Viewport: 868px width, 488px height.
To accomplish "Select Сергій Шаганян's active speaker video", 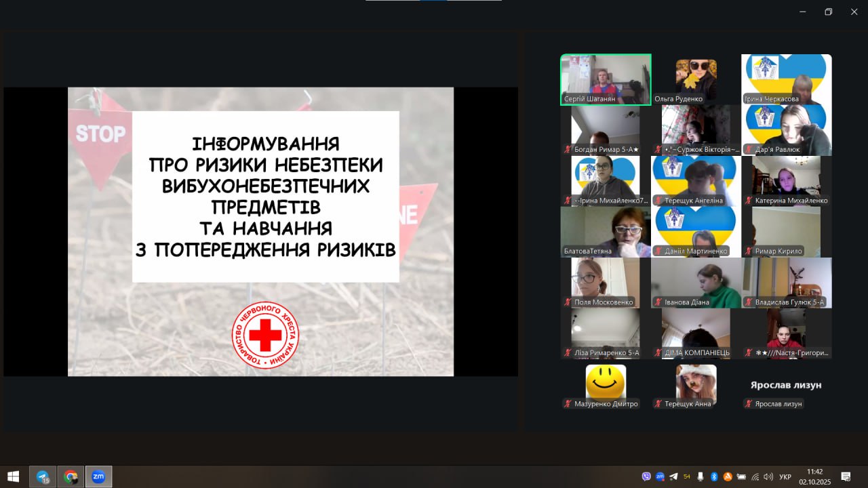I will [x=606, y=79].
